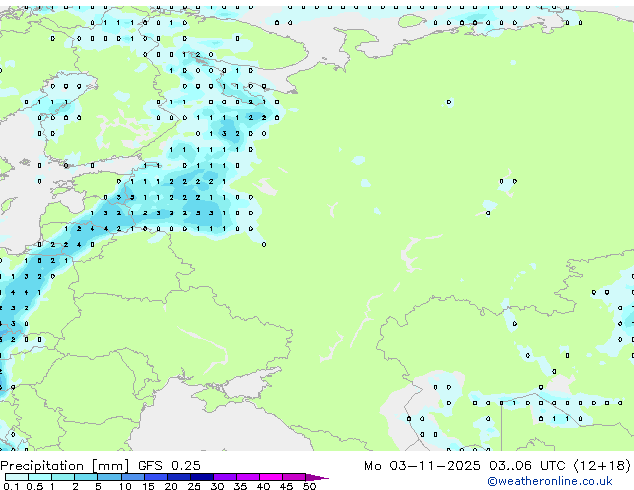This screenshot has width=634, height=490.
Task: Select the 15–20 mm legend swatch
Action: click(156, 477)
